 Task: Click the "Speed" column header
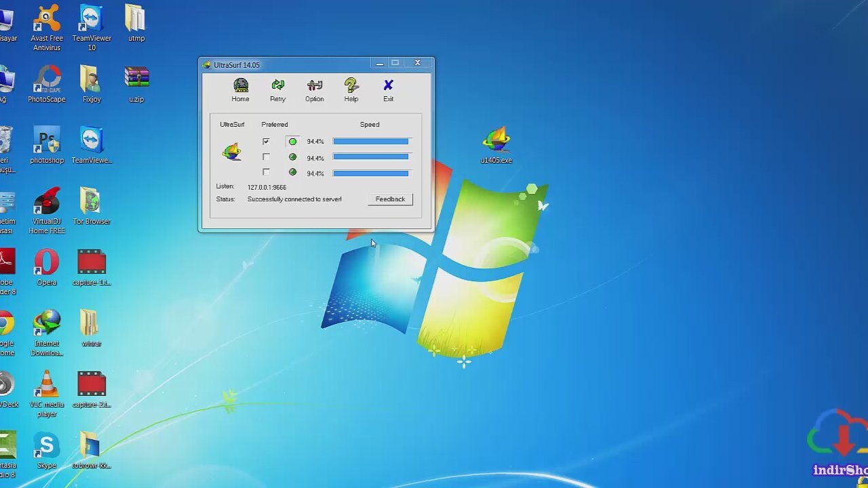point(370,125)
